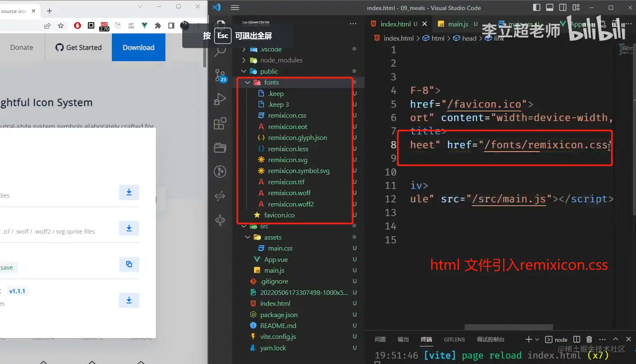Screen dimensions: 636x364
Task: Open browser extensions puzzle menu
Action: 158,26
